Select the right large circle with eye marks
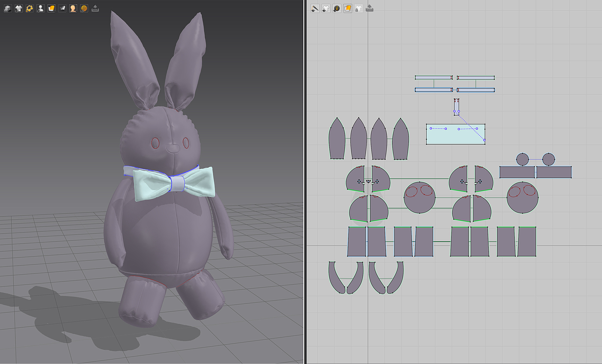602x364 pixels. point(523,198)
